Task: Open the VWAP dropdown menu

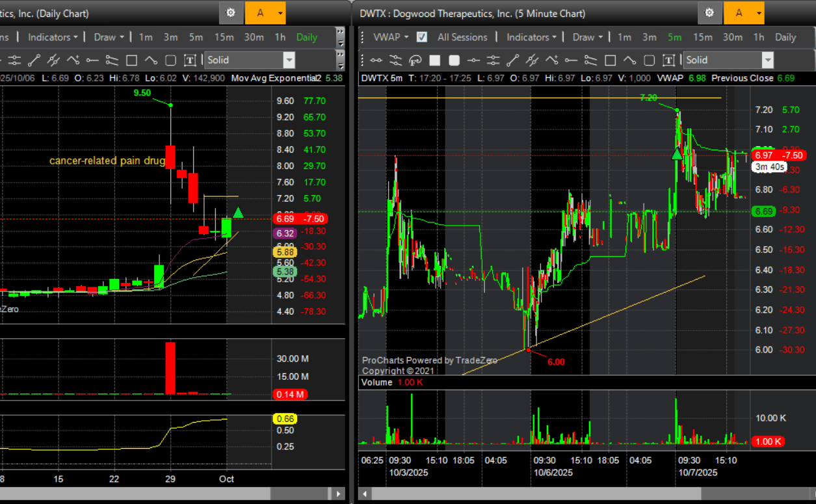Action: click(390, 37)
